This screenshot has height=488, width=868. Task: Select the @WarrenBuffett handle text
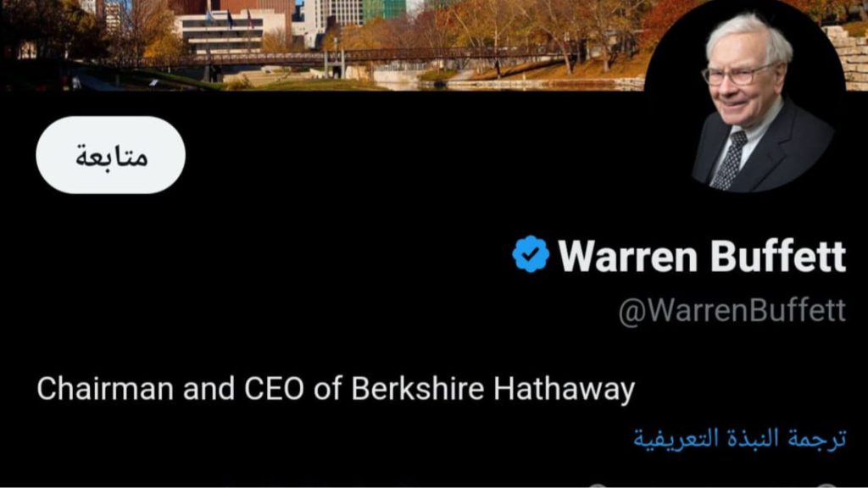pos(732,310)
